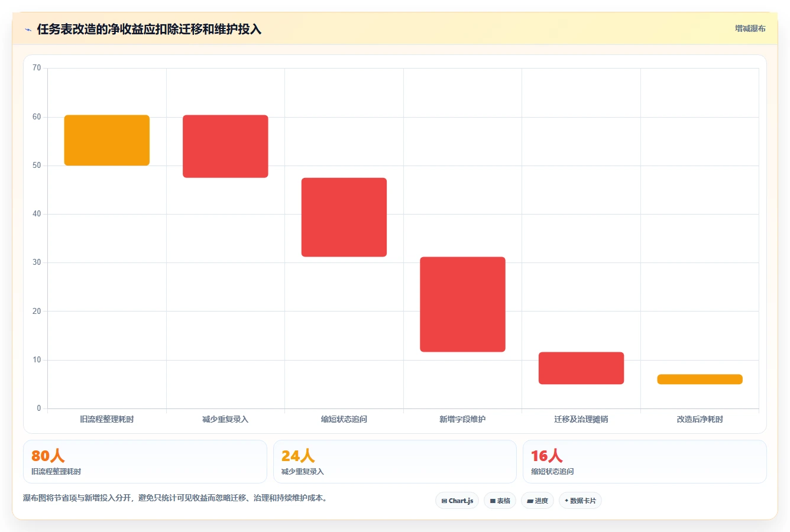The image size is (790, 532).
Task: Click the 数据卡片 tag chip
Action: (x=580, y=501)
